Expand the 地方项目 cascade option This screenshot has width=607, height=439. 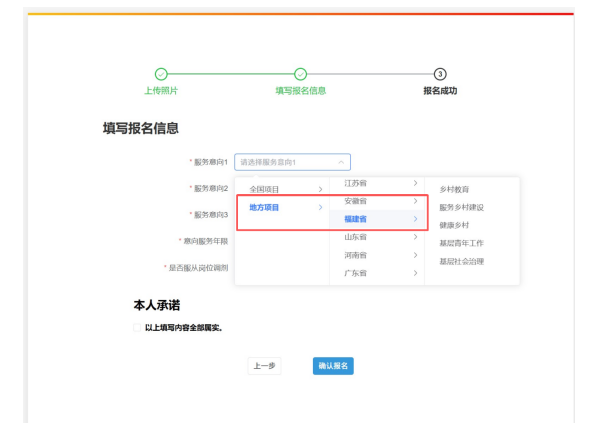tap(283, 207)
